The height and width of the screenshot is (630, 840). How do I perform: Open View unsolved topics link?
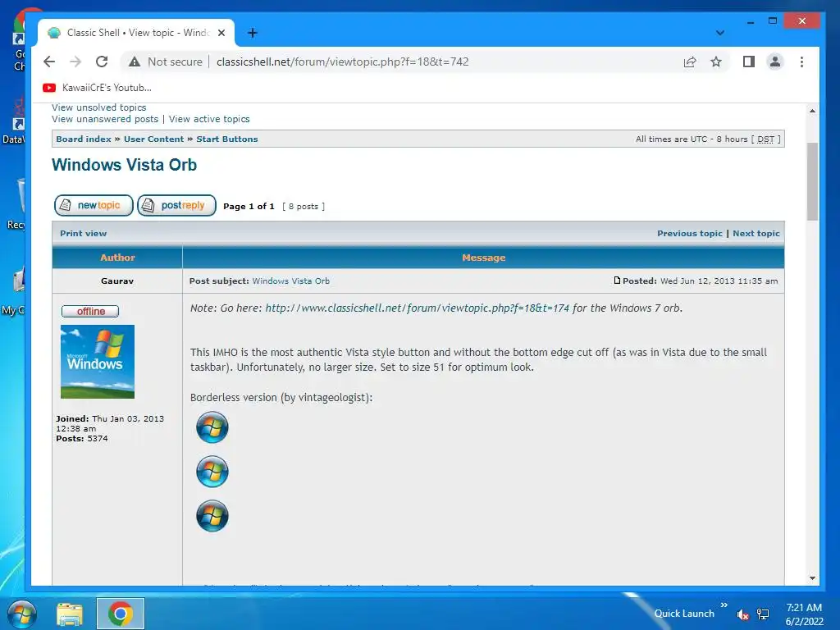98,107
